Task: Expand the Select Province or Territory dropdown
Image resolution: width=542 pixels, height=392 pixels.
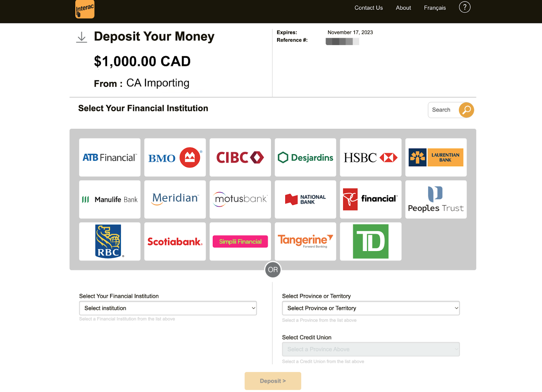Action: coord(371,308)
